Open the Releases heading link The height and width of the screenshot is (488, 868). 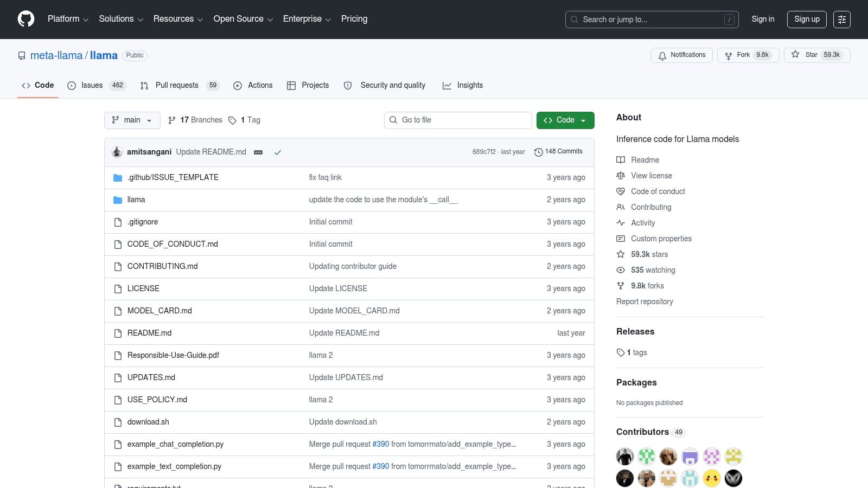coord(635,332)
